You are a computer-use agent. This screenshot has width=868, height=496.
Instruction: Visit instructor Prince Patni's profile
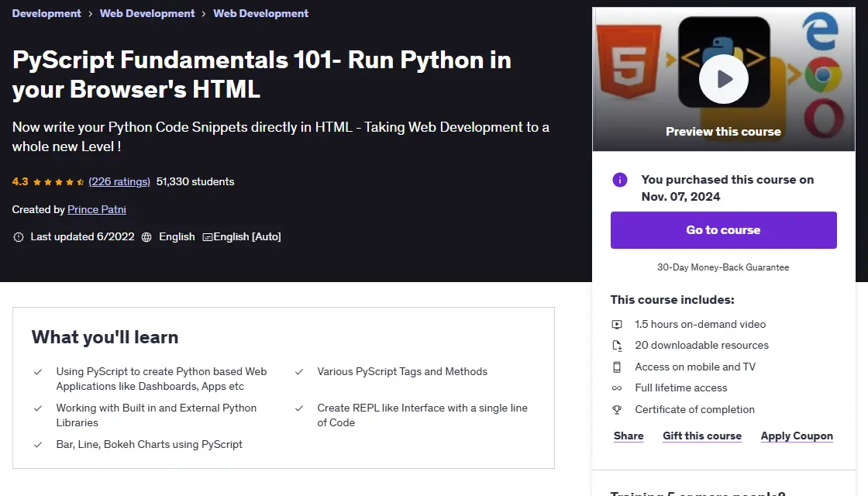coord(97,209)
